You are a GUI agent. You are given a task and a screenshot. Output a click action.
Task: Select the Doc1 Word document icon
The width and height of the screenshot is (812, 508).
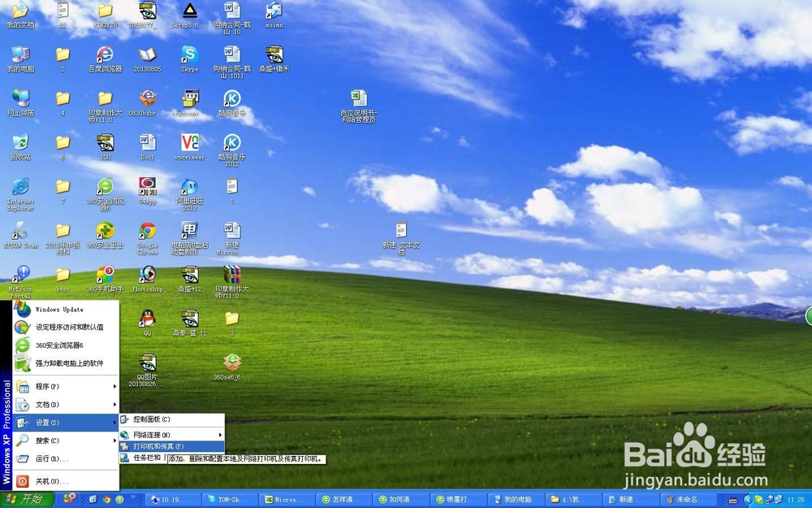148,146
